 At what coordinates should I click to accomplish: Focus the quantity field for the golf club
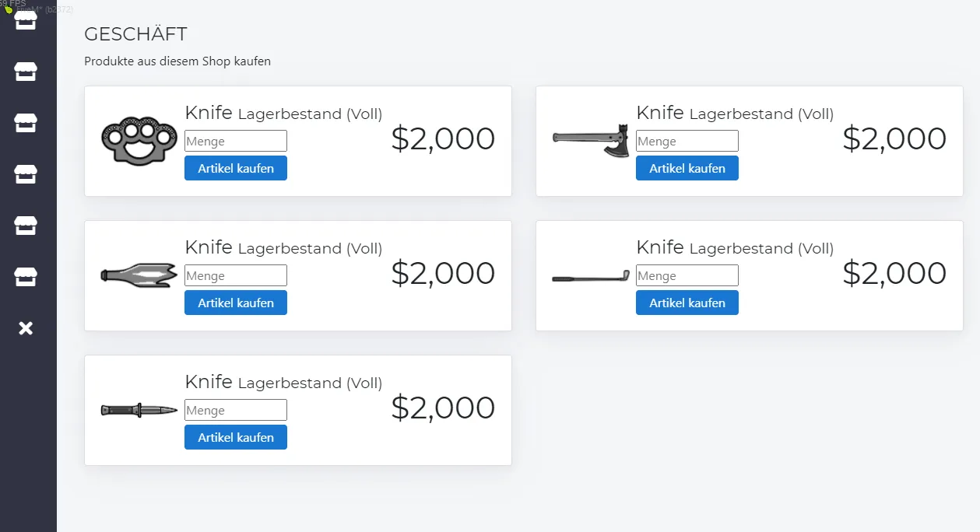687,275
